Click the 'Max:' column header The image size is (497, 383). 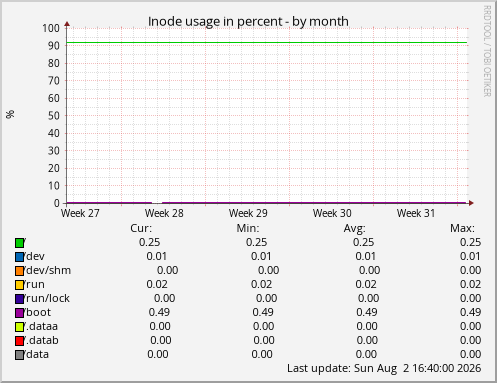pos(462,228)
